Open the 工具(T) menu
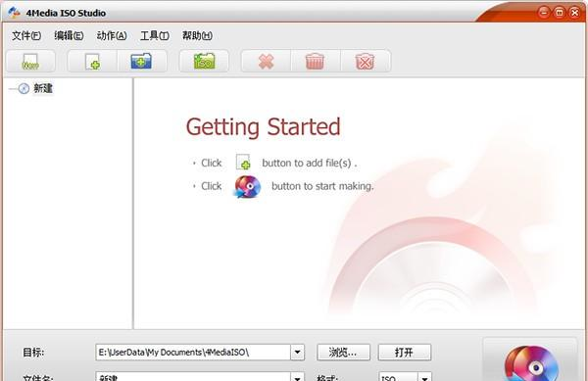588x381 pixels. coord(155,35)
